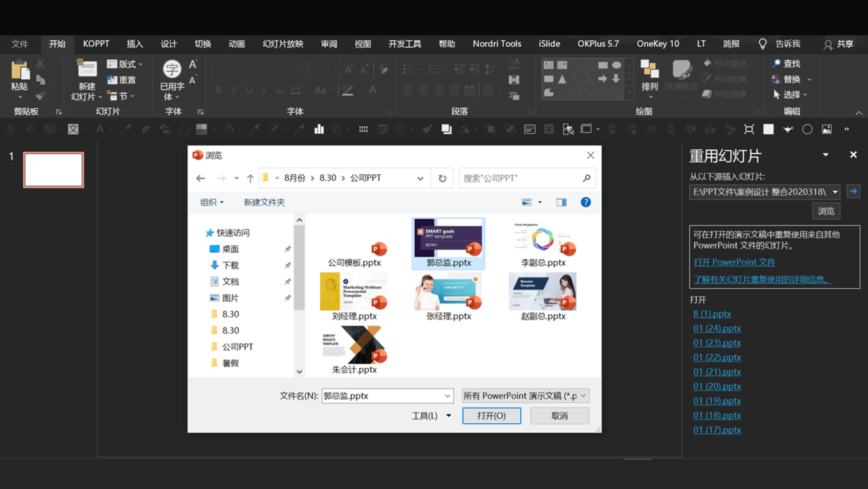Expand the 组织 menu

[211, 202]
